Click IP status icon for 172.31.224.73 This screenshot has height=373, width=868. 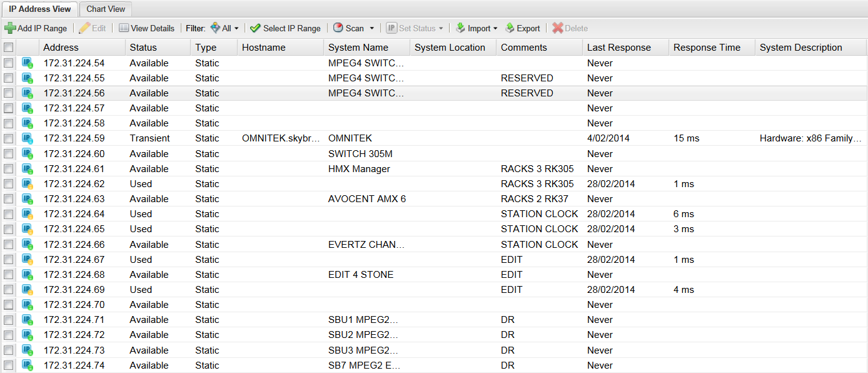click(x=28, y=350)
